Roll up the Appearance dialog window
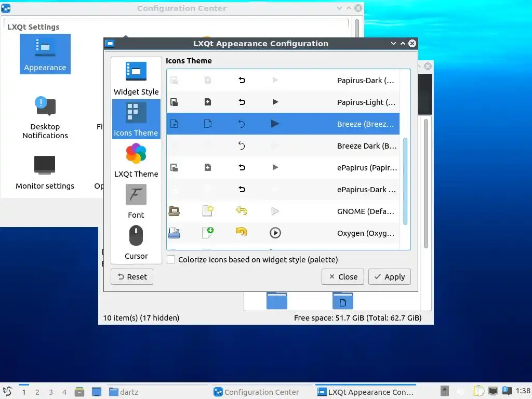The height and width of the screenshot is (399, 532). 403,44
